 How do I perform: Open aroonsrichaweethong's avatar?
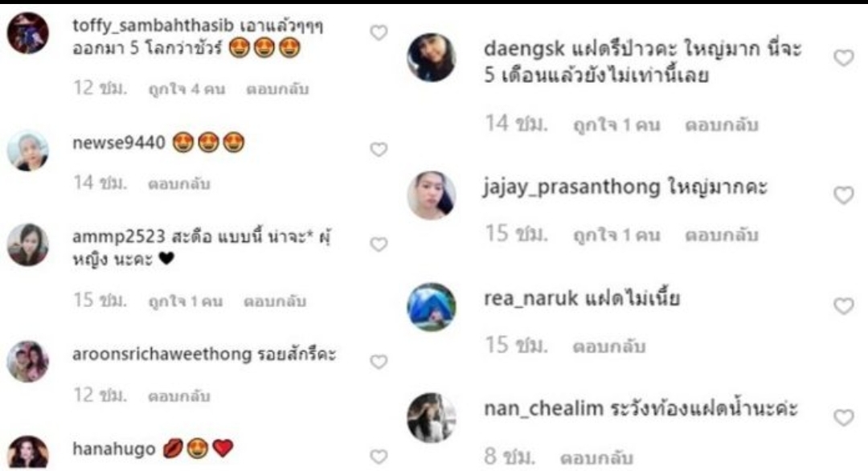(x=27, y=362)
